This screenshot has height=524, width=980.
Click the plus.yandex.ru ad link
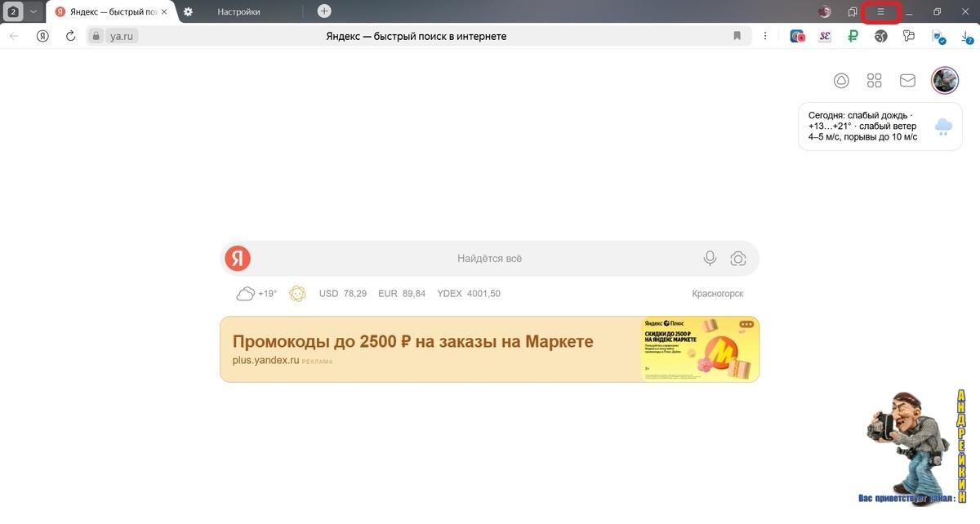coord(265,360)
